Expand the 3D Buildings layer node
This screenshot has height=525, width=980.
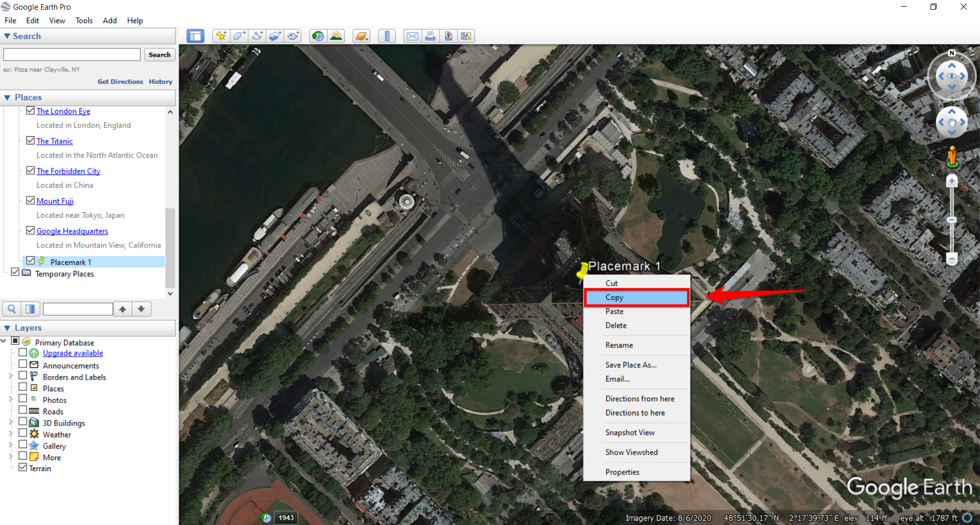(x=11, y=422)
